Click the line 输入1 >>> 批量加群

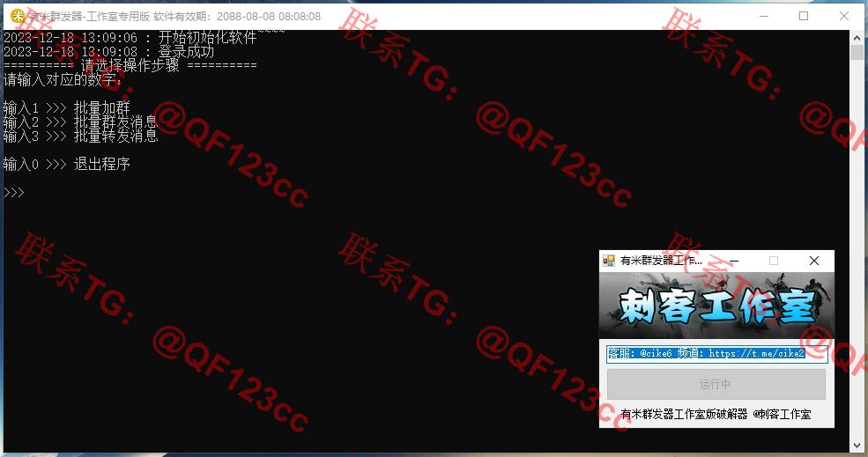[66, 107]
